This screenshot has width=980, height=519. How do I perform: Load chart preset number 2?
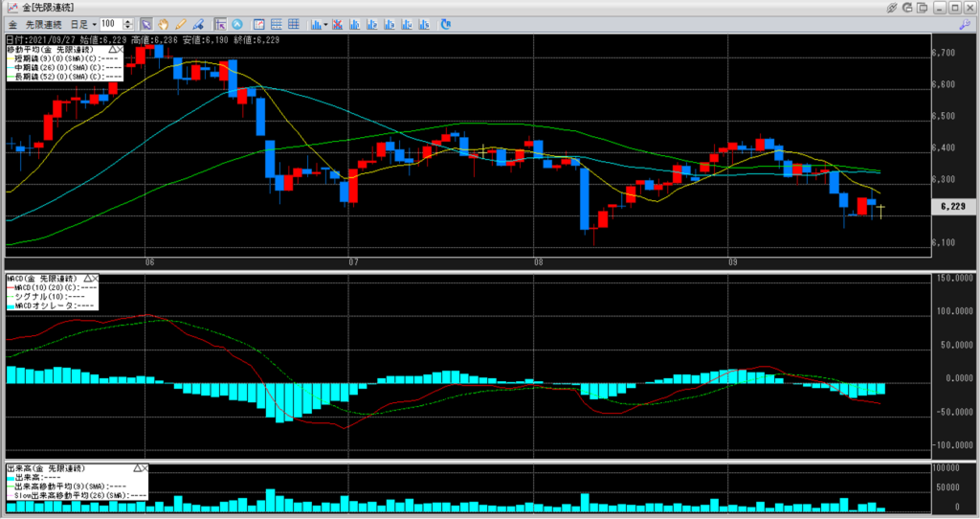[x=372, y=24]
